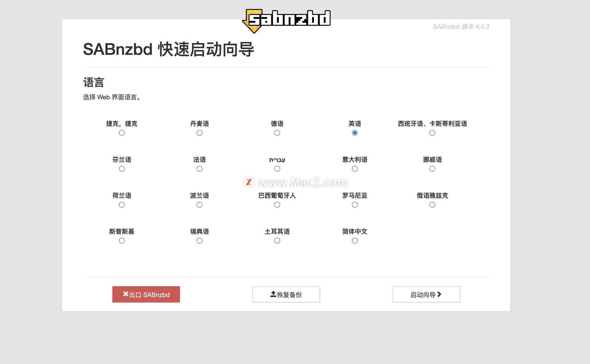Select the 斯普斯基 radio button
Viewport: 590px width, 364px height.
pyautogui.click(x=122, y=241)
